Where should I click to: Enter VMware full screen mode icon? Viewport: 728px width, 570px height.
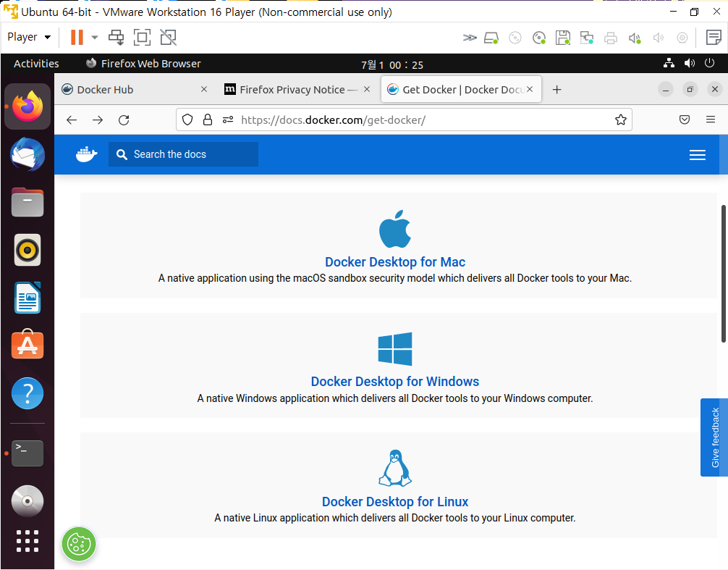[x=142, y=37]
